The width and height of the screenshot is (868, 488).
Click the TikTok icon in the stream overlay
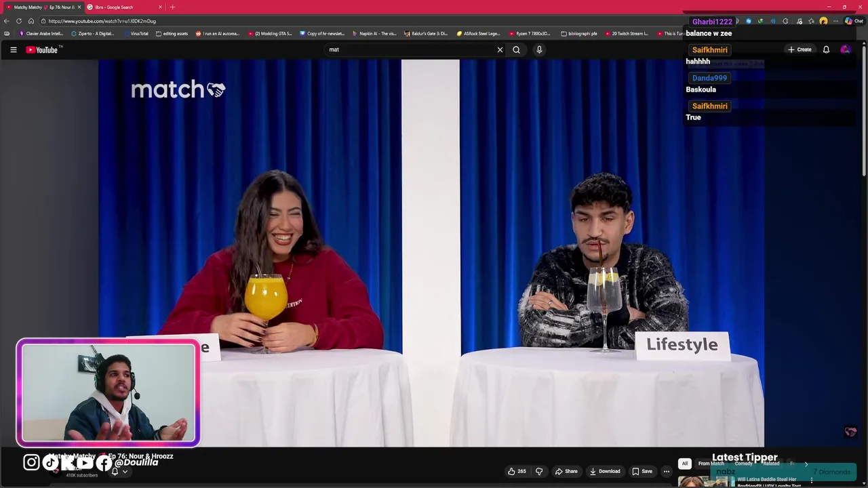(50, 462)
